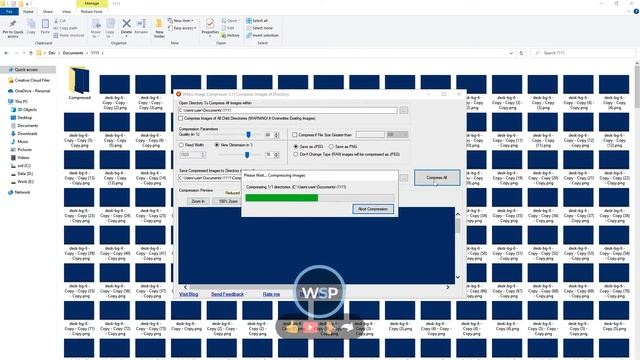
Task: Click the Manage contextual tab
Action: 92,3
